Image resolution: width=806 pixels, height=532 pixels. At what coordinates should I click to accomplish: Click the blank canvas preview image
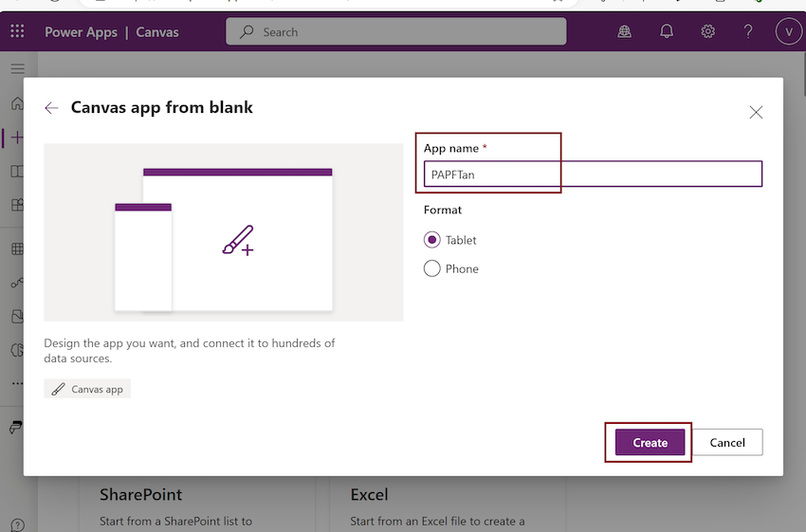tap(223, 232)
